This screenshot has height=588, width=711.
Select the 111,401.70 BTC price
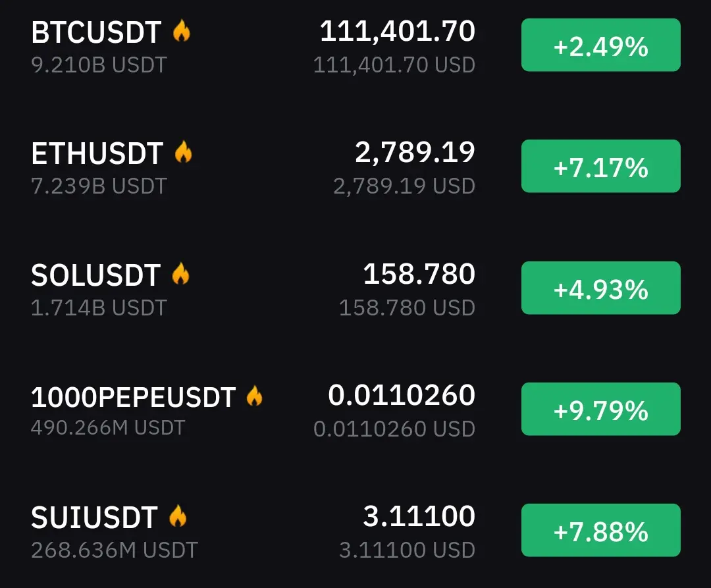(x=398, y=32)
